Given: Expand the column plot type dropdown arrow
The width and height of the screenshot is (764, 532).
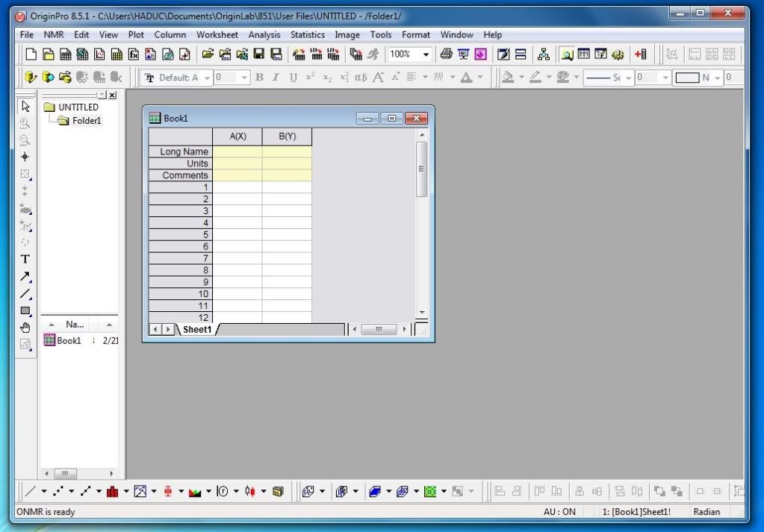Looking at the screenshot, I should tap(125, 492).
